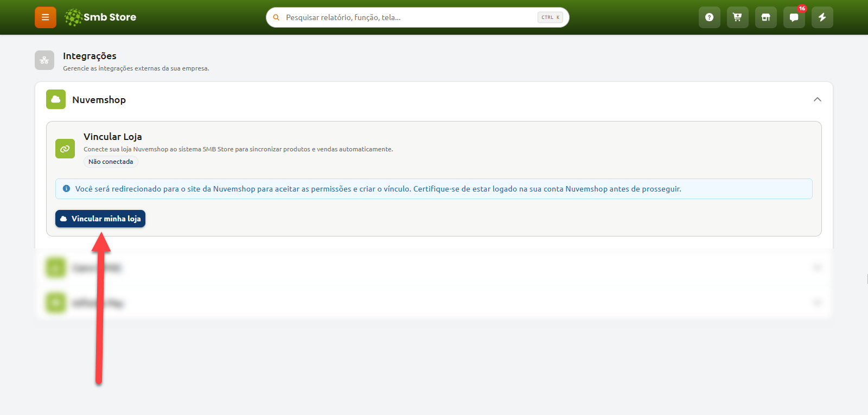Viewport: 868px width, 415px height.
Task: Expand the second blurred integration row
Action: [434, 303]
